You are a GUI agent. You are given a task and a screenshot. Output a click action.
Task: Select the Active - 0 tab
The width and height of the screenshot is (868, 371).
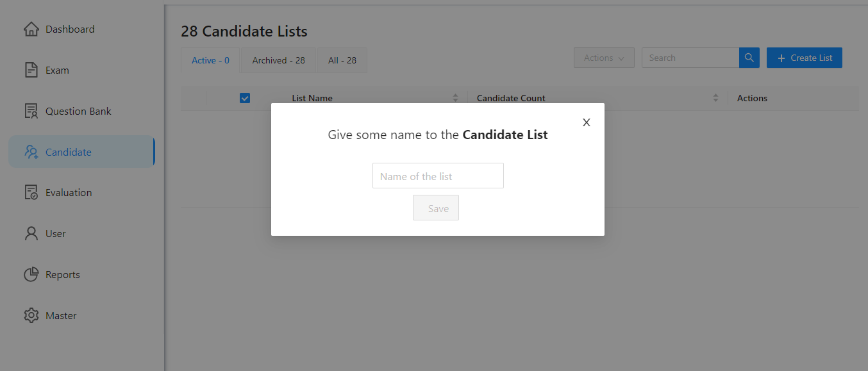tap(210, 60)
